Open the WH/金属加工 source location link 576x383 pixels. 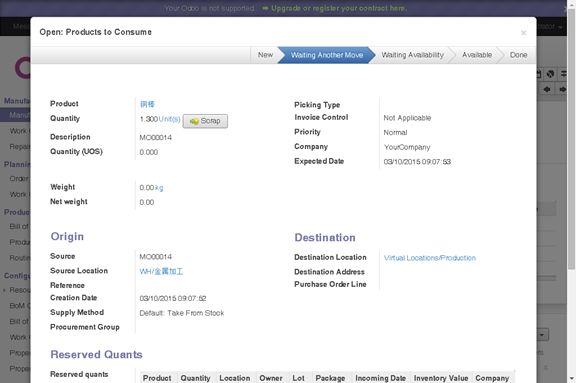tap(161, 271)
